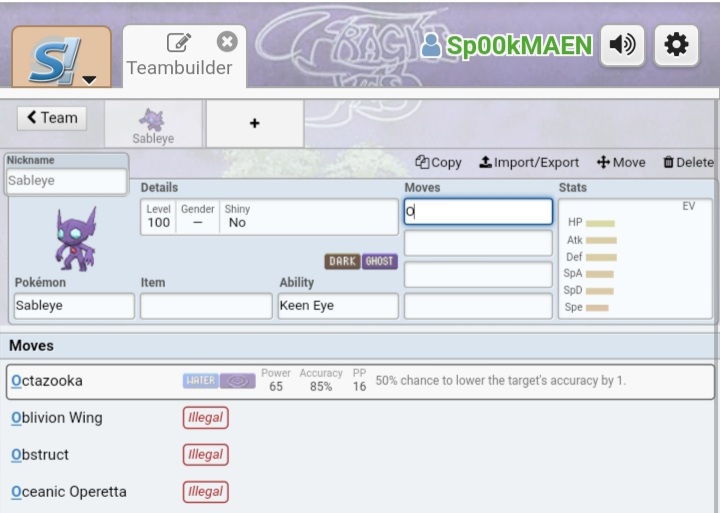Focus the first move input
Image resolution: width=720 pixels, height=513 pixels.
[478, 211]
